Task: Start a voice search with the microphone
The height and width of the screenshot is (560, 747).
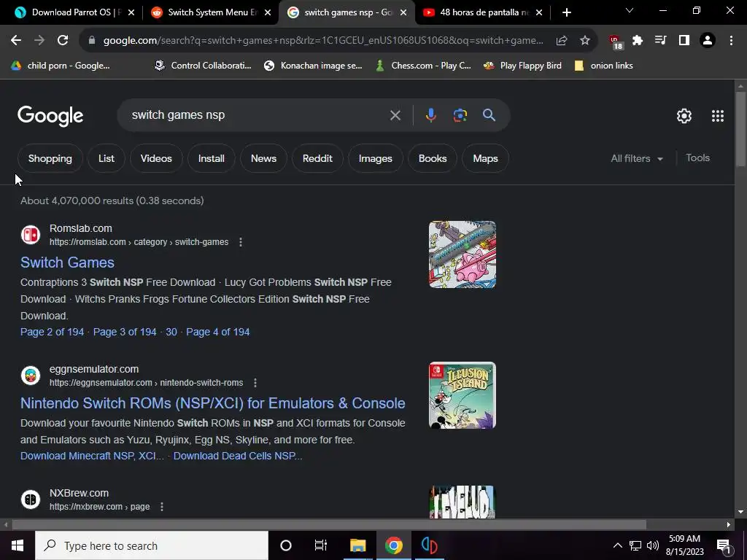Action: click(x=430, y=115)
